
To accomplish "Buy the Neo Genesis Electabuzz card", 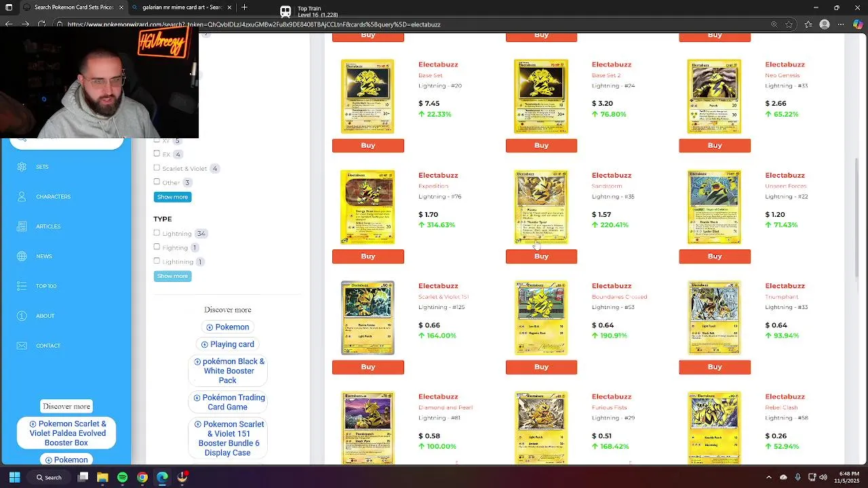I will 715,146.
